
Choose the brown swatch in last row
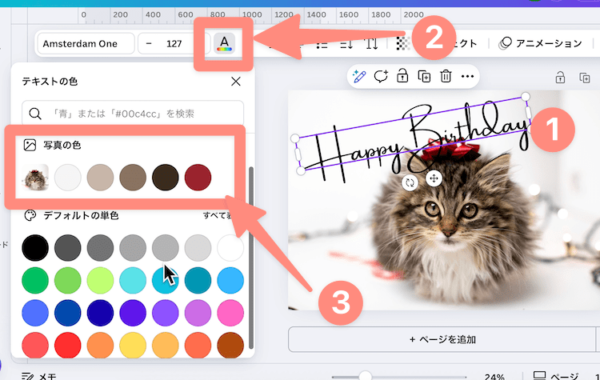[230, 345]
